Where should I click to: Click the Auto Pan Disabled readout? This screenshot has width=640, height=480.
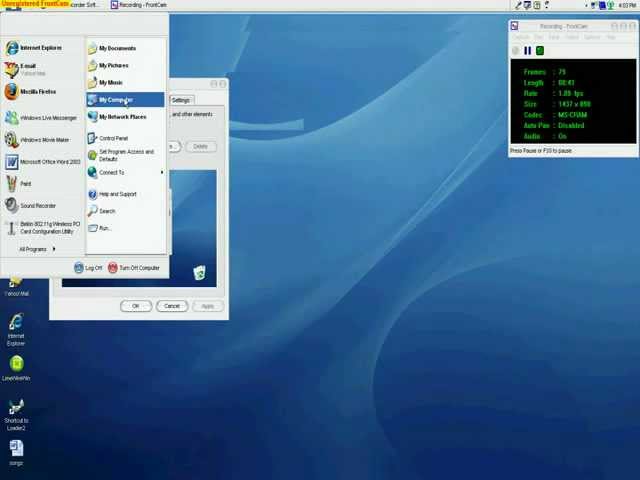(x=554, y=125)
